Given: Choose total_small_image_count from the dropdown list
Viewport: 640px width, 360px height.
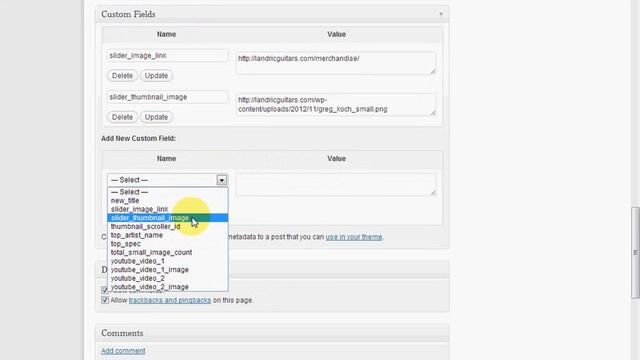Looking at the screenshot, I should (167, 252).
